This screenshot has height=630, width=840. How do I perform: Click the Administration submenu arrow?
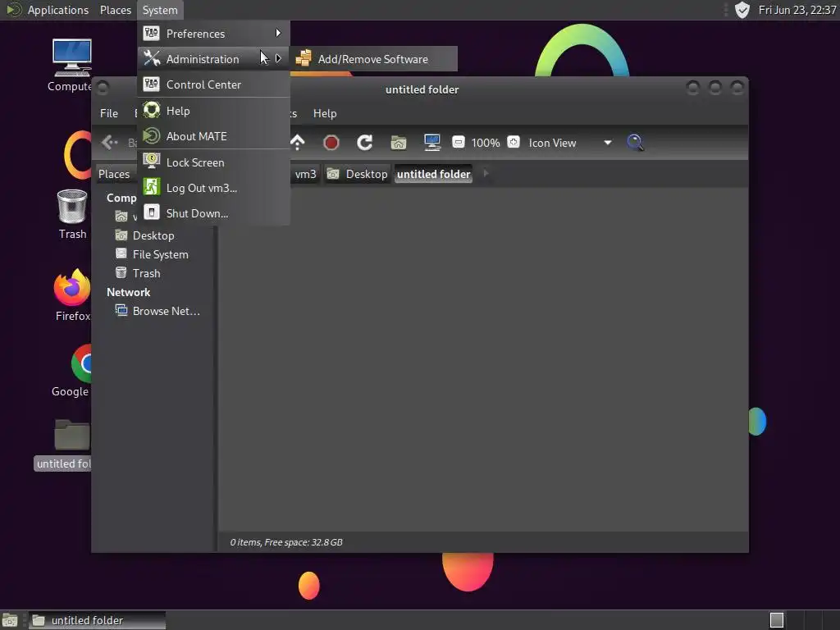coord(278,58)
